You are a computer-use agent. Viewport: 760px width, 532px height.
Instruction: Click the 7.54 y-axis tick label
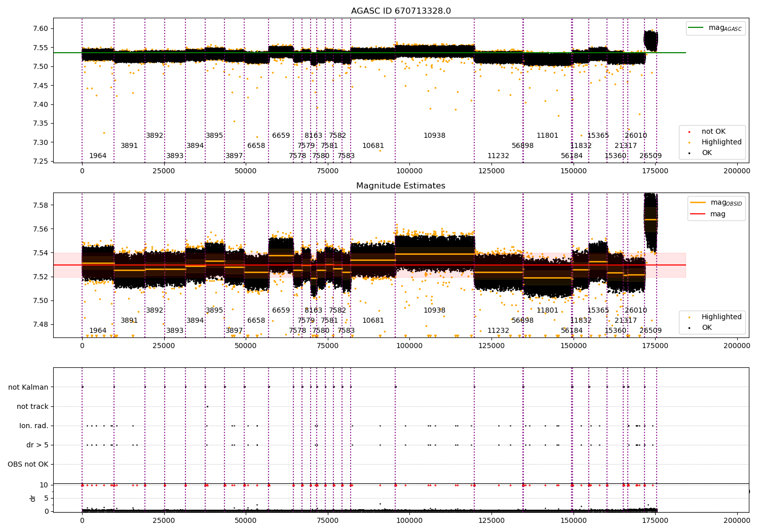click(41, 253)
